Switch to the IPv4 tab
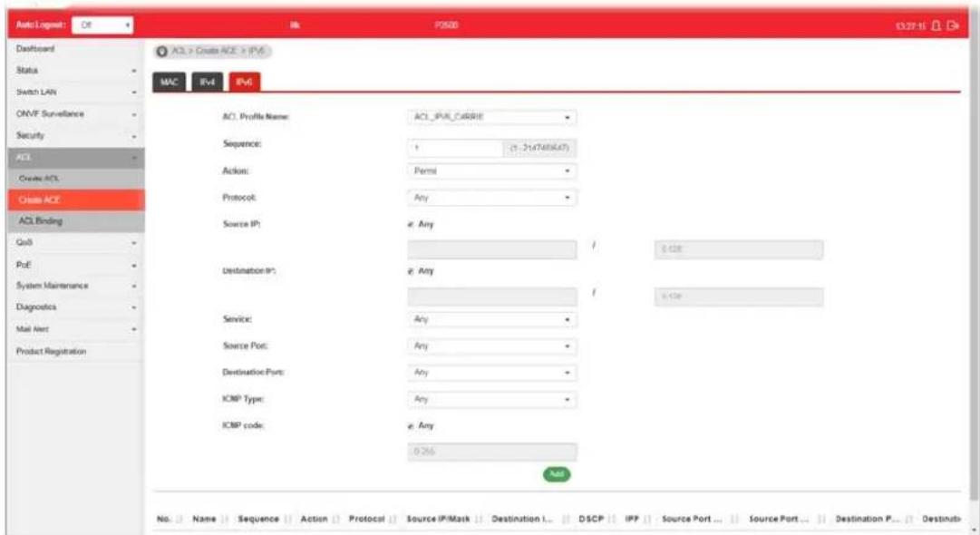980x535 pixels. [x=208, y=83]
